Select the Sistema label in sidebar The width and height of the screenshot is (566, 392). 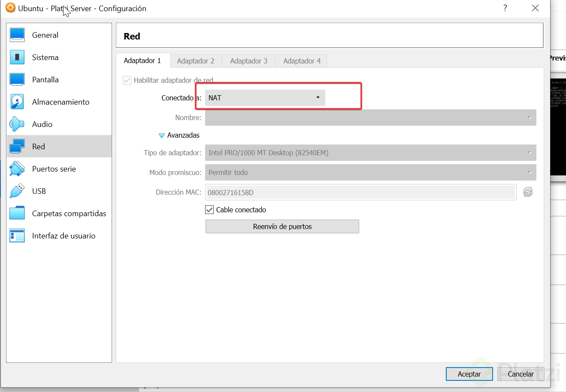pos(45,57)
